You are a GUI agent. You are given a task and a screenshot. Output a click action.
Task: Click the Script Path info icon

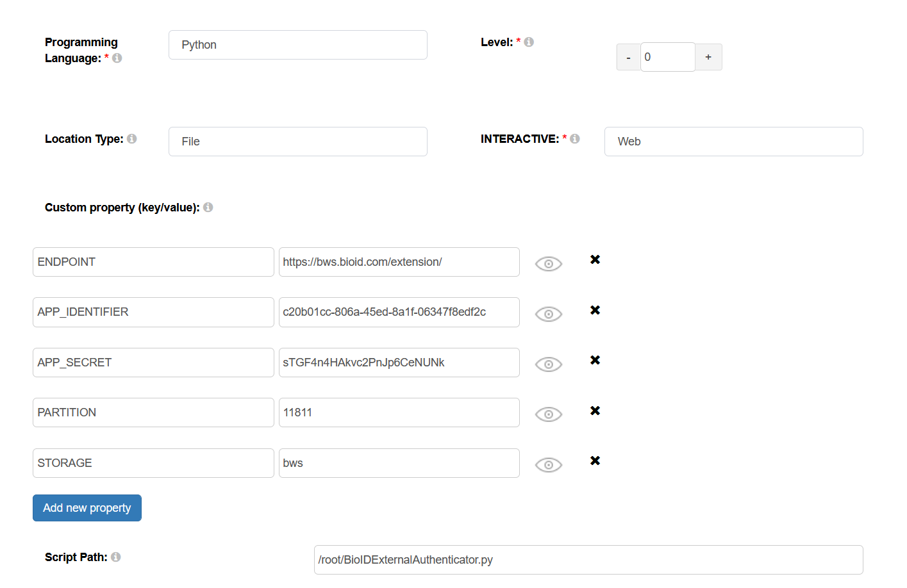pyautogui.click(x=116, y=557)
